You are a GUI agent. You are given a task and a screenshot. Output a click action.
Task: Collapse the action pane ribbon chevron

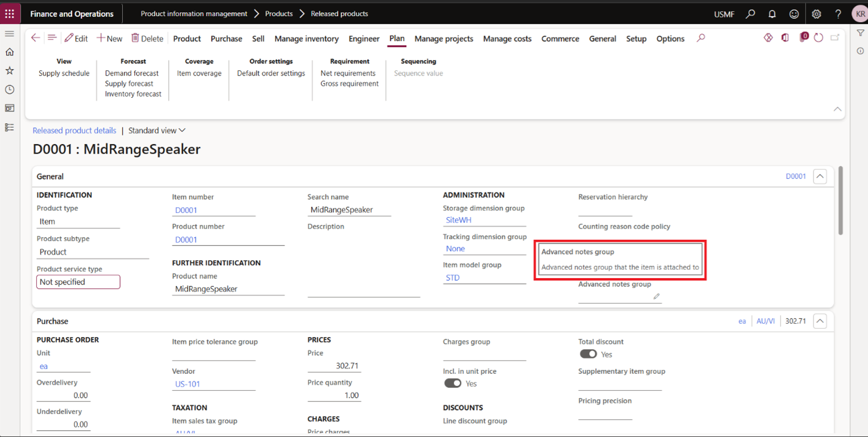click(838, 109)
